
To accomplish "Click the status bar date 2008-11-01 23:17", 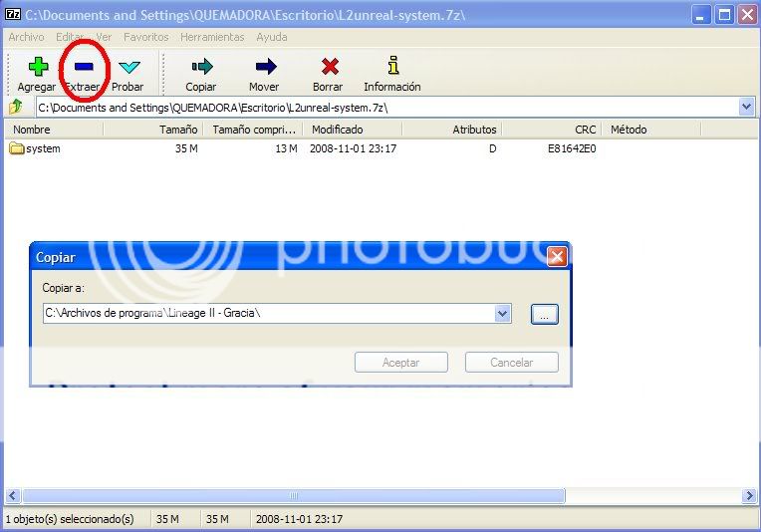I will click(300, 519).
